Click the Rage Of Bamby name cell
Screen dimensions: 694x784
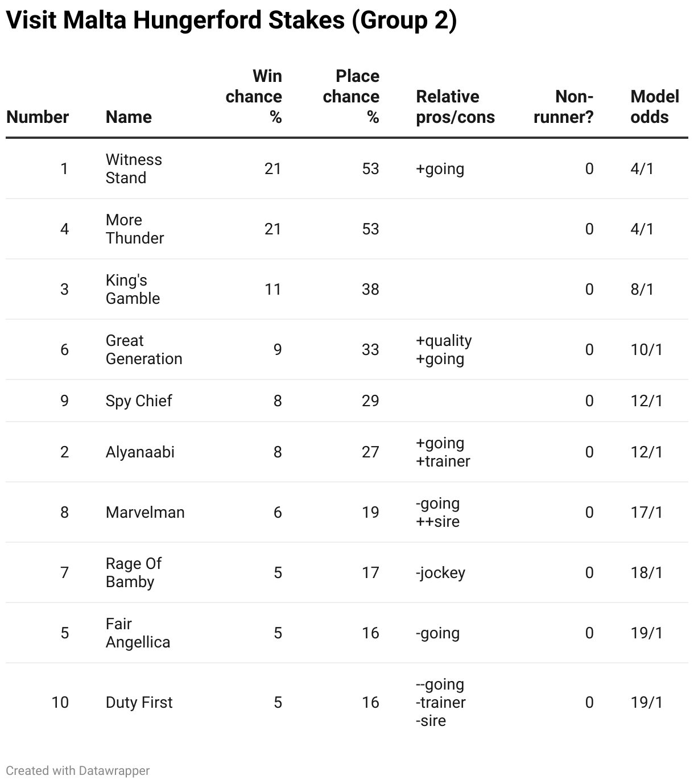tap(134, 573)
